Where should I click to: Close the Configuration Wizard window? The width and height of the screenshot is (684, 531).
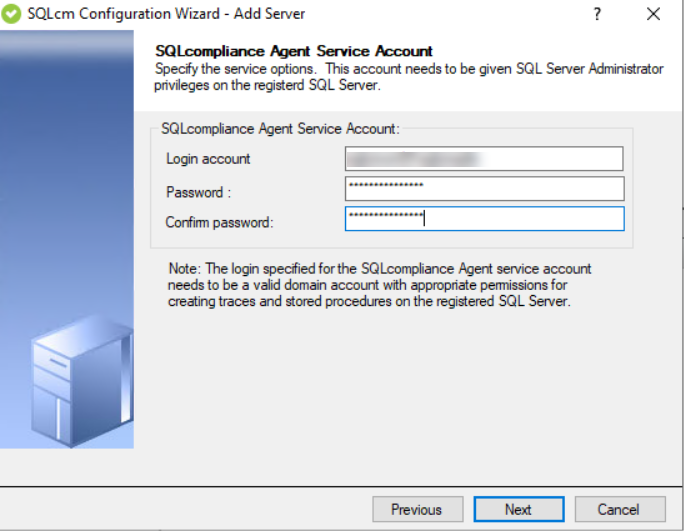tap(654, 14)
